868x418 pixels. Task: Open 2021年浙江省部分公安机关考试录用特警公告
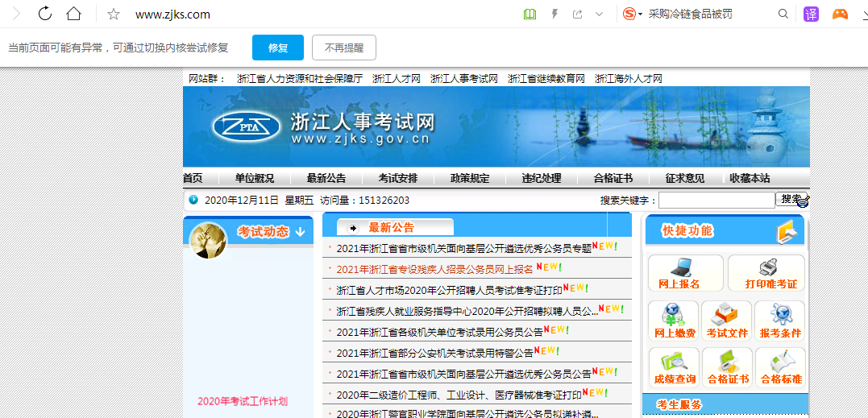pos(434,353)
